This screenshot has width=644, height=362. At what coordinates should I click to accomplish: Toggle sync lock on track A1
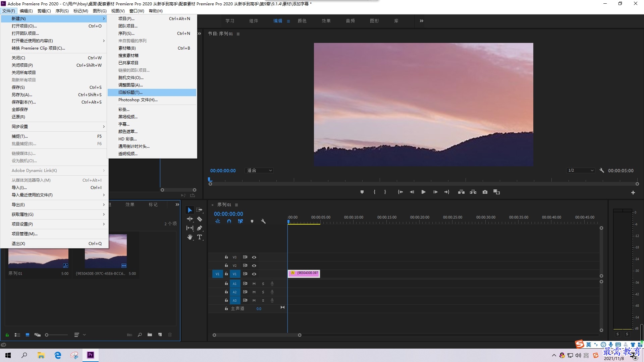click(245, 284)
